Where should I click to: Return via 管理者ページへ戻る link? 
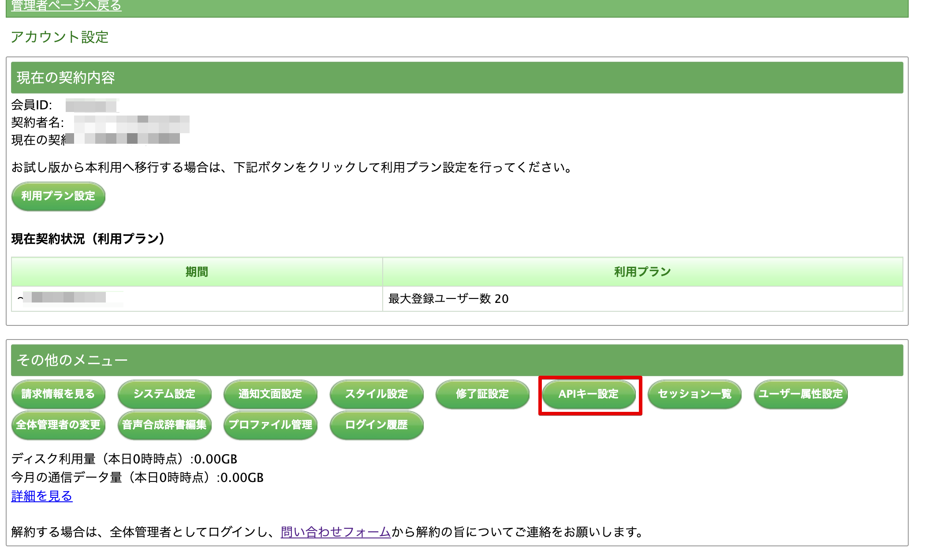pos(66,6)
